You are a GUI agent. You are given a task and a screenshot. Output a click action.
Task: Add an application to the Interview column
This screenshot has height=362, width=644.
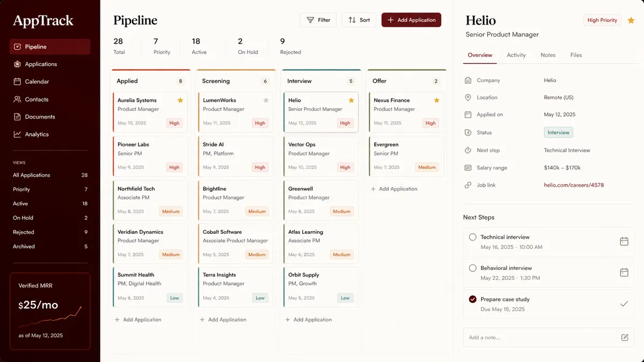coord(309,320)
